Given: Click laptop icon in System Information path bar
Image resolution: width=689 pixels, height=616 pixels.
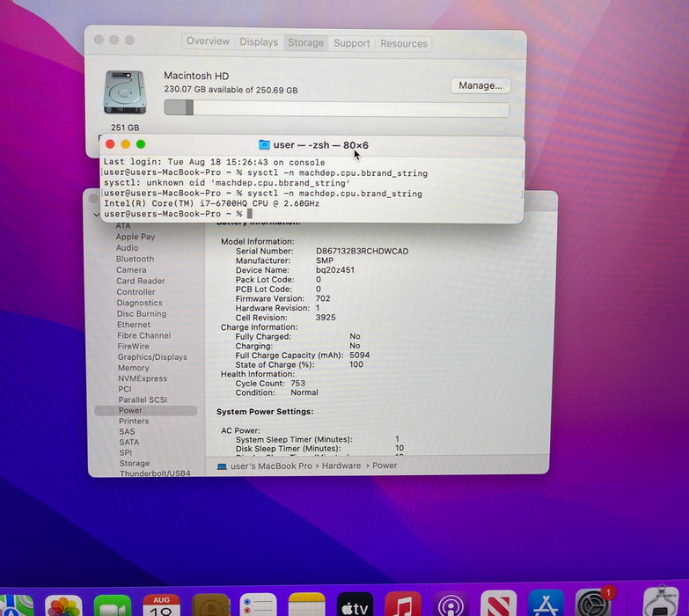Looking at the screenshot, I should [x=222, y=466].
